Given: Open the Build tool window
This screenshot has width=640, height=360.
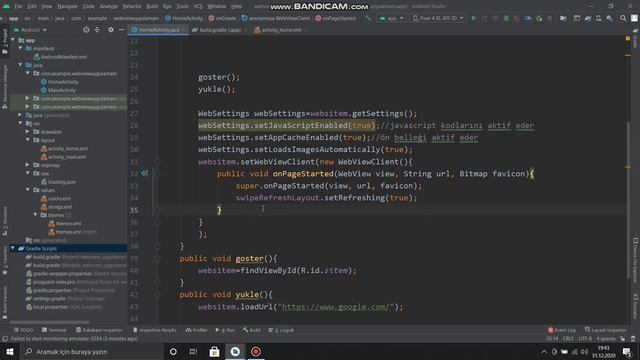Looking at the screenshot, I should tap(251, 330).
